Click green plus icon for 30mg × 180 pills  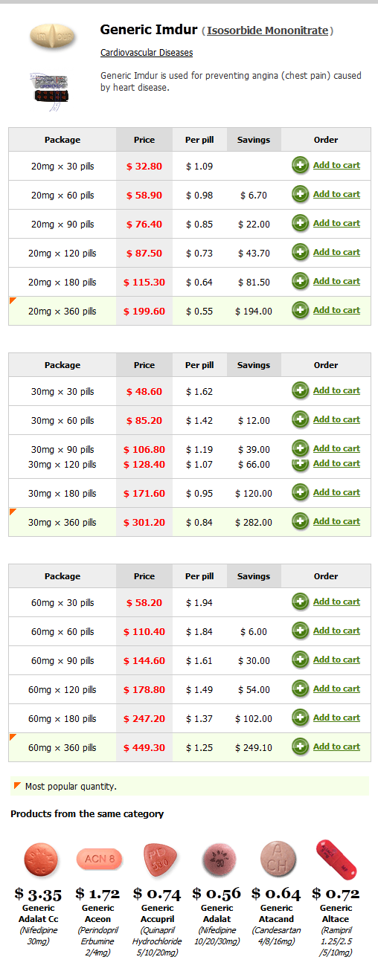coord(301,491)
